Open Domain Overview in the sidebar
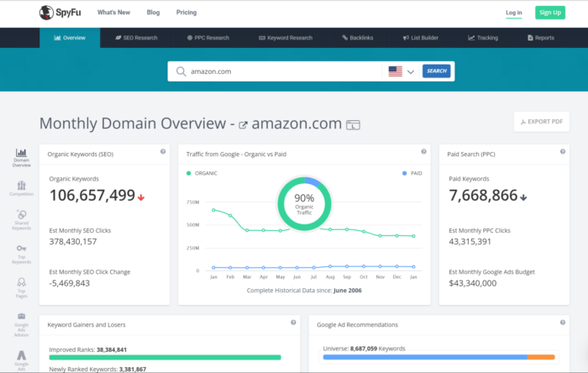Viewport: 588px width, 373px height. pos(21,158)
